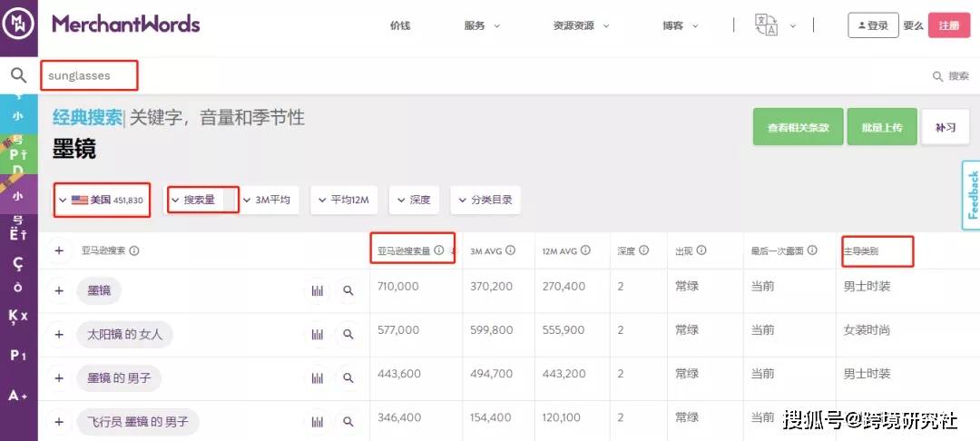This screenshot has width=980, height=441.
Task: Open the 价钱 pricing menu item
Action: coord(400,25)
